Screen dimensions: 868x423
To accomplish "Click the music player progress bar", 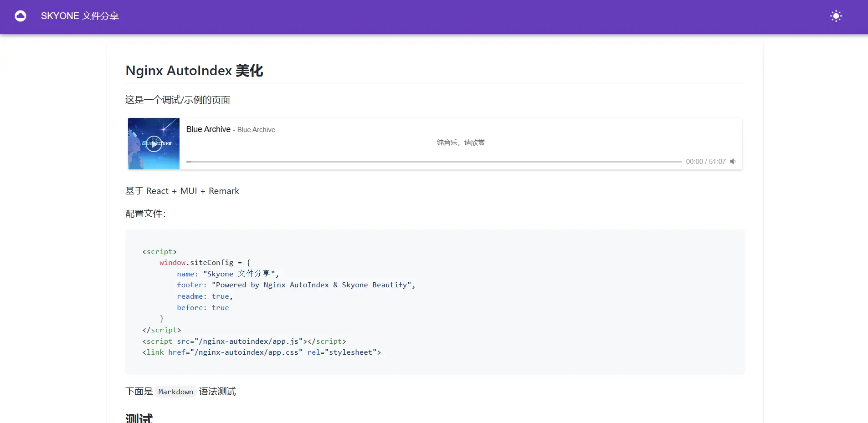I will click(433, 162).
